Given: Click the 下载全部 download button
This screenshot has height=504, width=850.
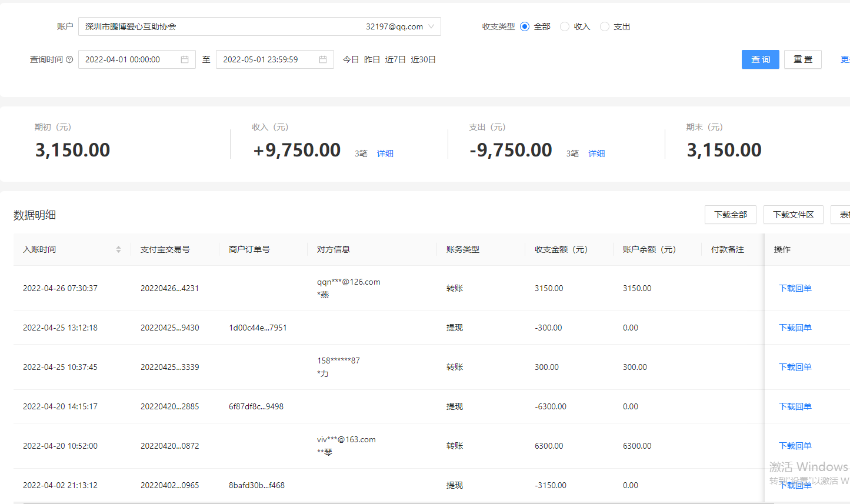Looking at the screenshot, I should coord(730,215).
